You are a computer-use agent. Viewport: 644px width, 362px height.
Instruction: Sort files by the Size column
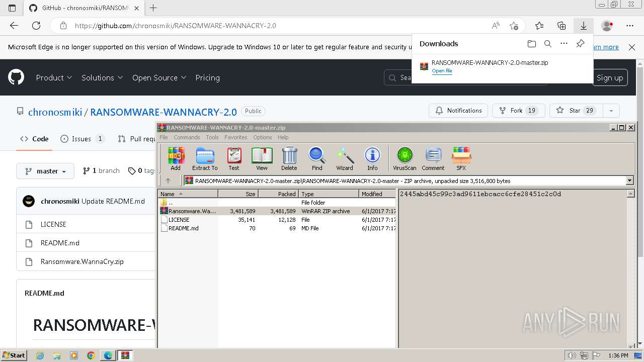pyautogui.click(x=238, y=194)
